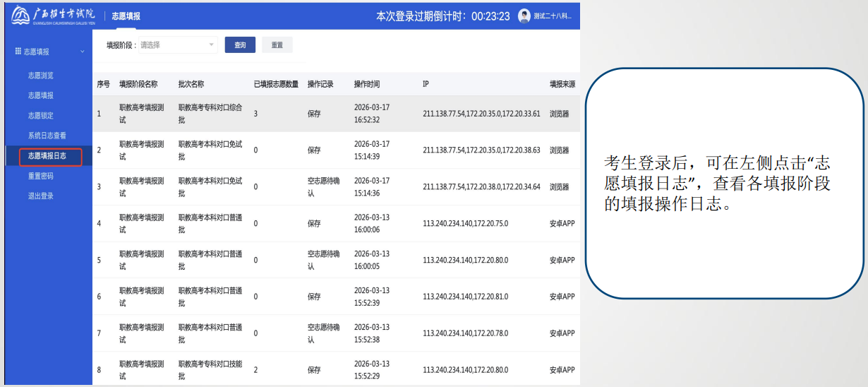868x387 pixels.
Task: Select 志愿填报 sidebar submenu item
Action: [41, 95]
